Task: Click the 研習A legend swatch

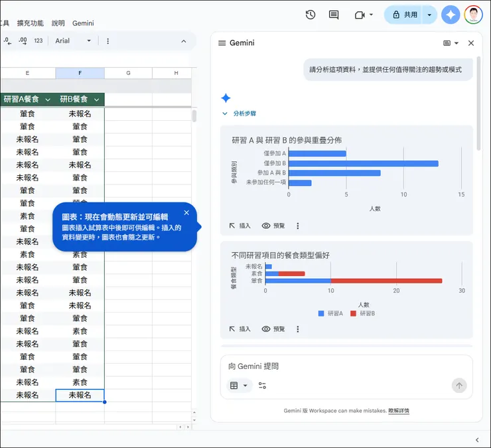Action: click(x=321, y=313)
